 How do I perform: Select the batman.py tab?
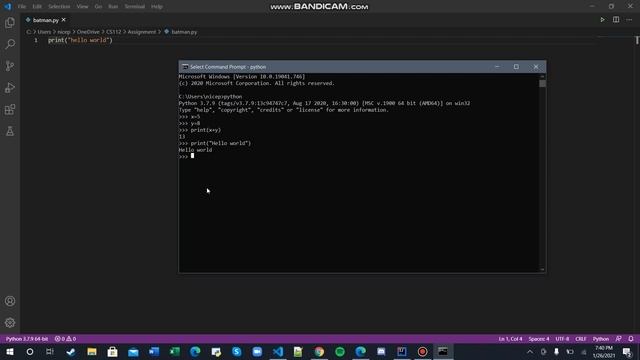click(x=45, y=20)
